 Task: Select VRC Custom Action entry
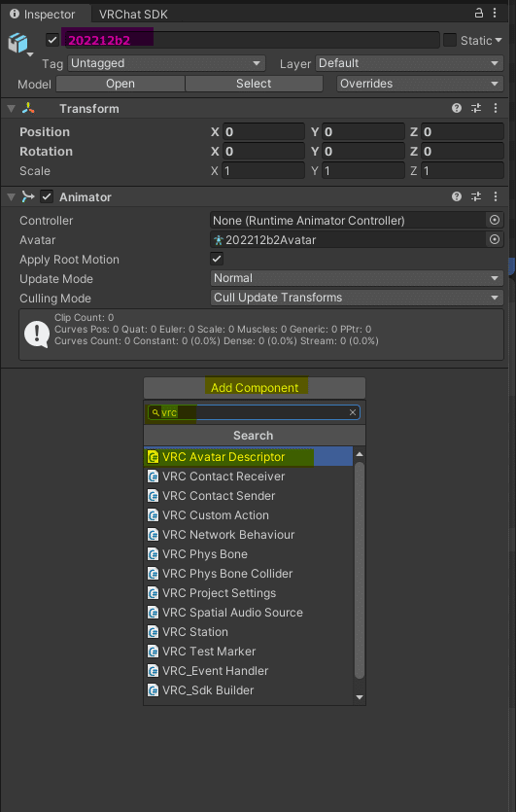pyautogui.click(x=249, y=515)
